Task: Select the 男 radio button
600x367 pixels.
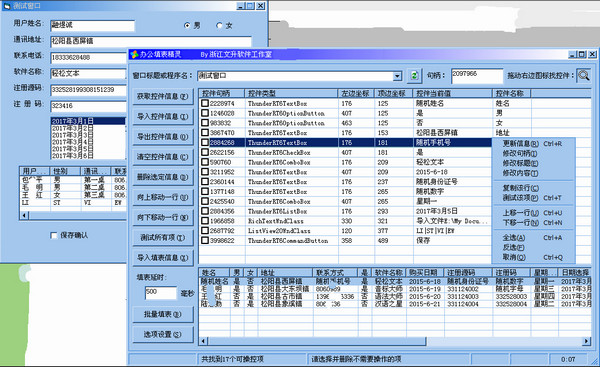Action: 187,25
